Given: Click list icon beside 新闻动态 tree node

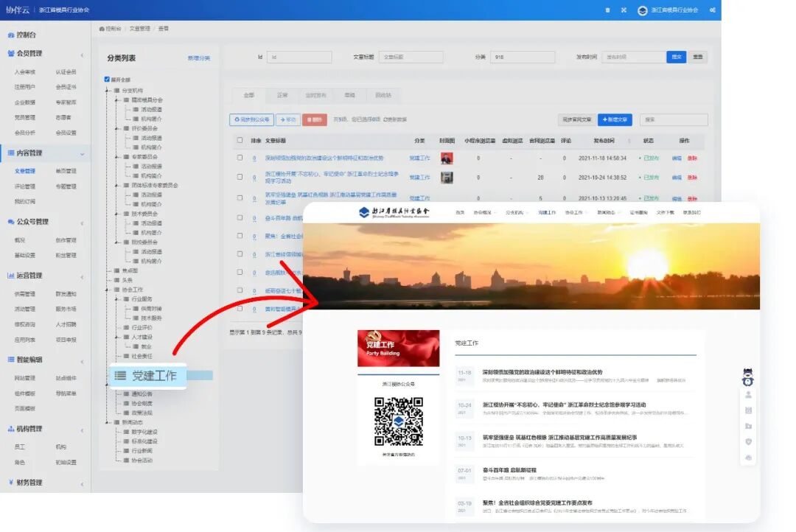Looking at the screenshot, I should [x=116, y=422].
